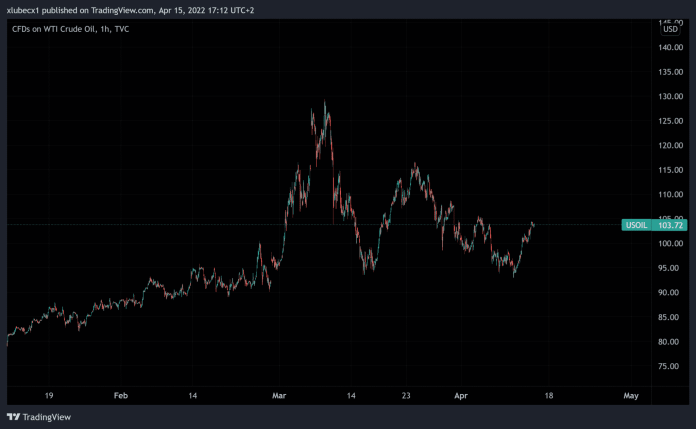Click the 95.00 price axis label
Viewport: 696px width, 429px height.
tap(670, 268)
